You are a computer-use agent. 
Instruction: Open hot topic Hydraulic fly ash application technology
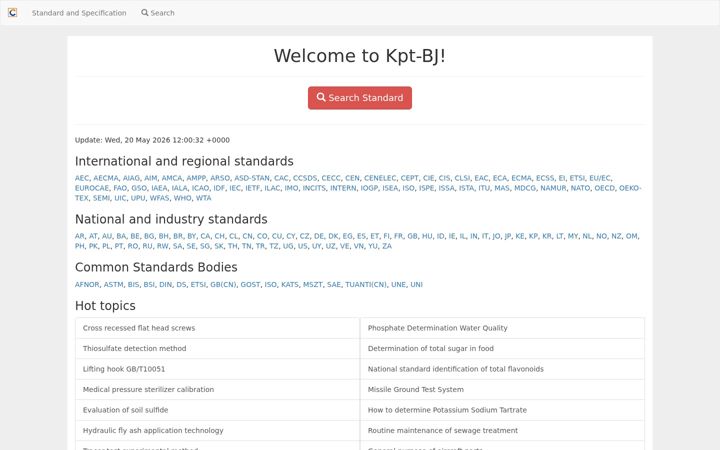point(153,431)
